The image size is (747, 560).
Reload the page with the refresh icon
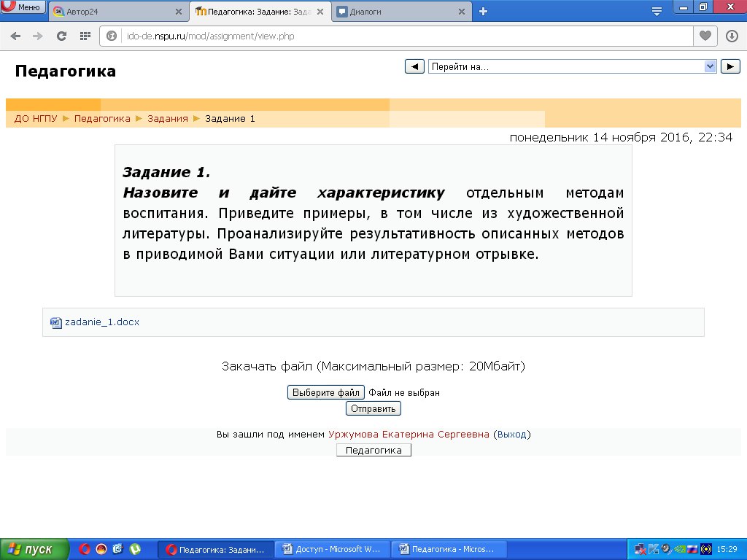click(x=62, y=36)
